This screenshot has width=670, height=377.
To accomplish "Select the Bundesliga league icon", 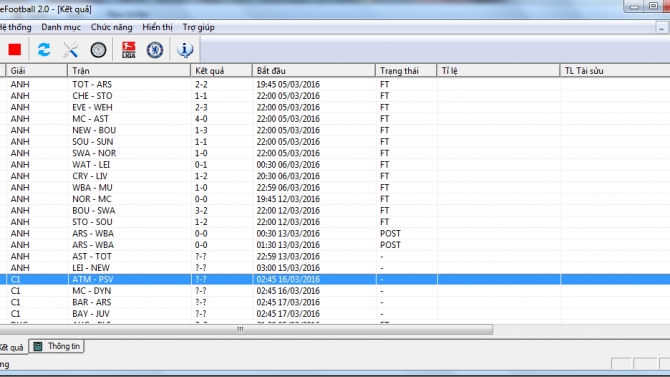I will coord(128,50).
